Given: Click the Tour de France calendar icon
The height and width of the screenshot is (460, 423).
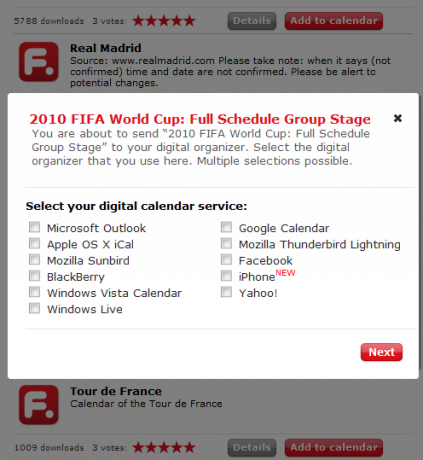Looking at the screenshot, I should click(39, 405).
